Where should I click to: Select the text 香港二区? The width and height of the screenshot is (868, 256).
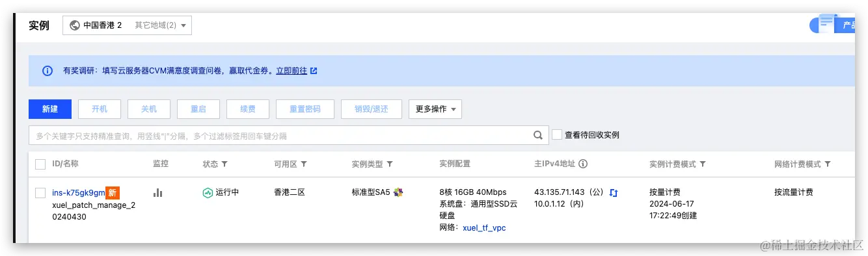290,192
